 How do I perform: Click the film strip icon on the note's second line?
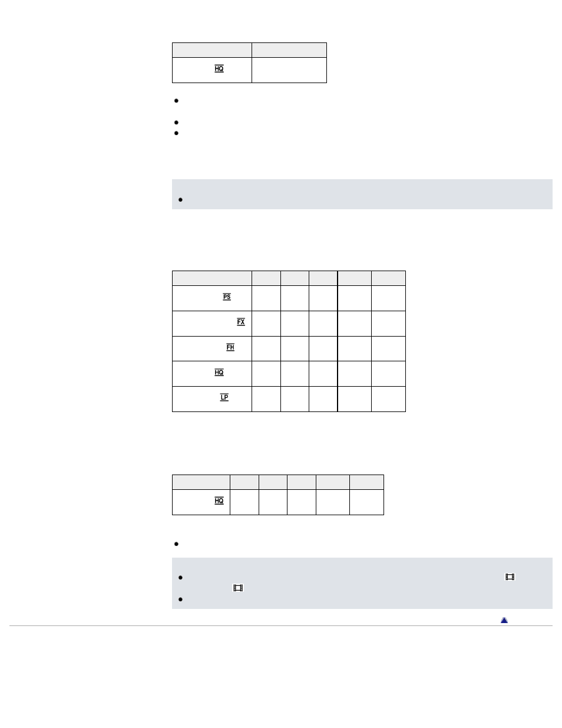pyautogui.click(x=238, y=588)
